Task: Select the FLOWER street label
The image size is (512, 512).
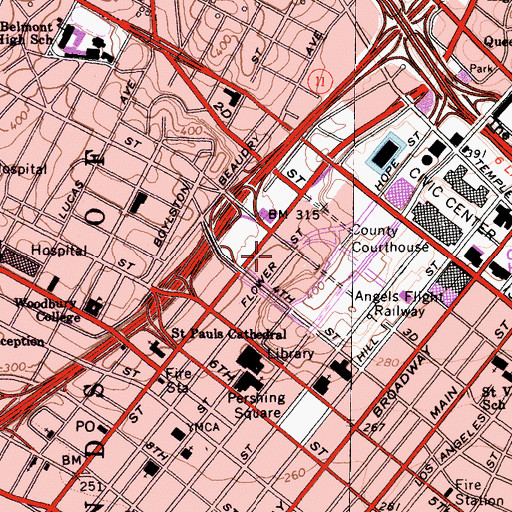Action: [259, 284]
